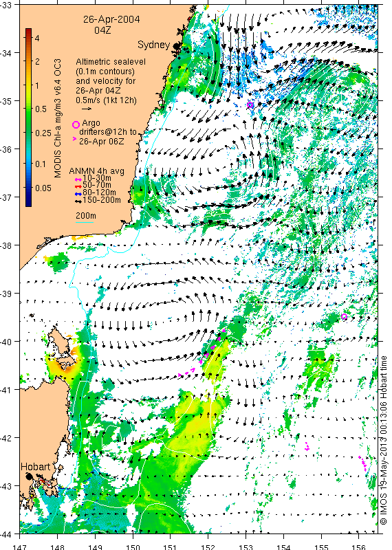Image resolution: width=392 pixels, height=550 pixels.
Task: Click the IMOS copyright timestamp text
Action: tap(384, 441)
